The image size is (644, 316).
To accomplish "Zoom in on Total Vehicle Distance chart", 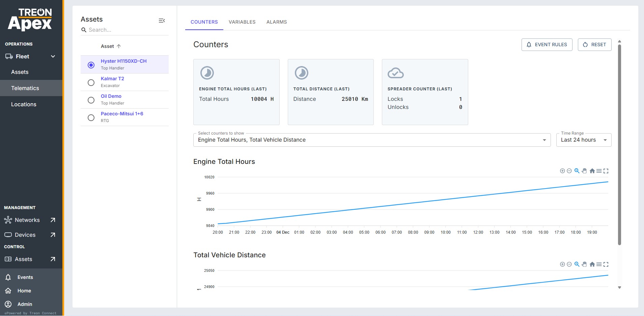I will tap(562, 264).
